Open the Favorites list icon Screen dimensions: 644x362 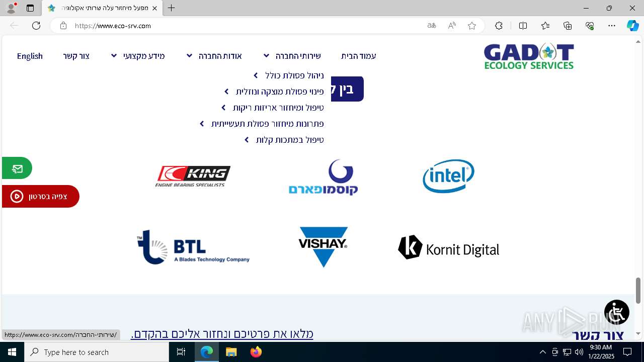pyautogui.click(x=545, y=26)
